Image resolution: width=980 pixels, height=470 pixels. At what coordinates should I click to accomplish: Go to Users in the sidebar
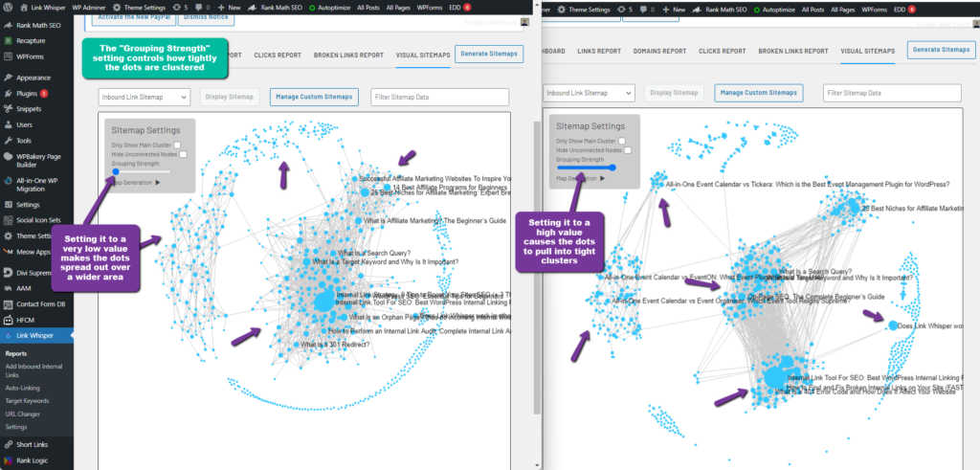(23, 124)
